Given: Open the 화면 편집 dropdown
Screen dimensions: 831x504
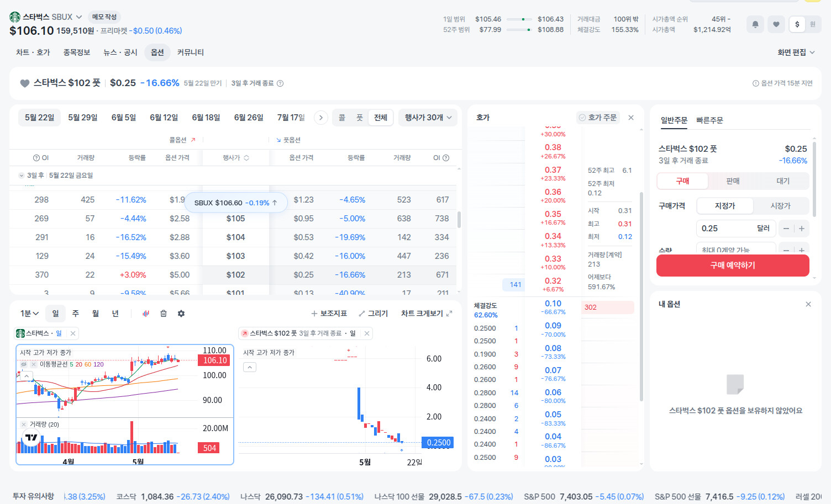Looking at the screenshot, I should point(796,52).
